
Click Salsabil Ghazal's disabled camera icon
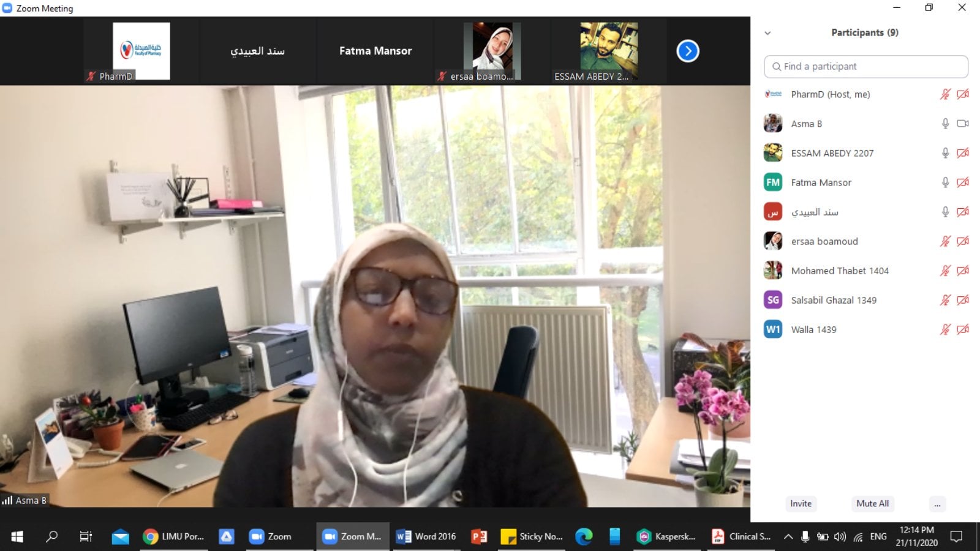pyautogui.click(x=963, y=300)
